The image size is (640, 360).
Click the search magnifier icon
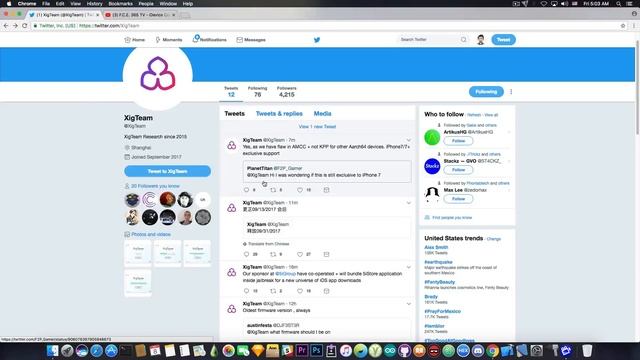(x=464, y=40)
